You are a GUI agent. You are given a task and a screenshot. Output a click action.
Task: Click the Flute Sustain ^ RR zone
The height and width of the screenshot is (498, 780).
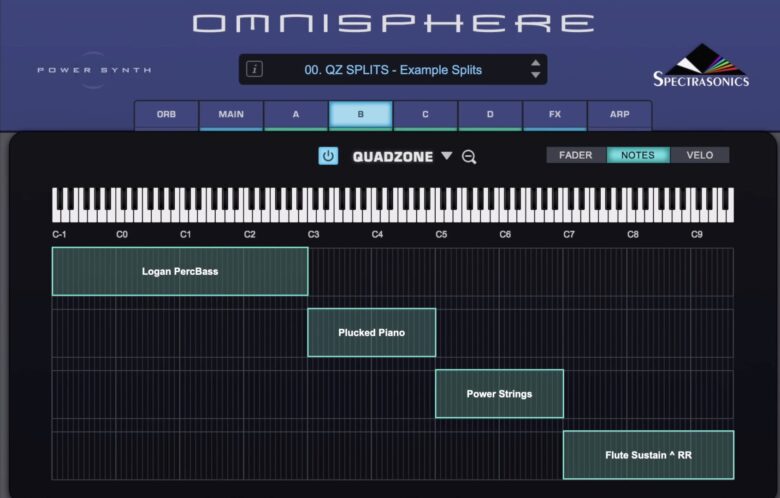coord(648,455)
